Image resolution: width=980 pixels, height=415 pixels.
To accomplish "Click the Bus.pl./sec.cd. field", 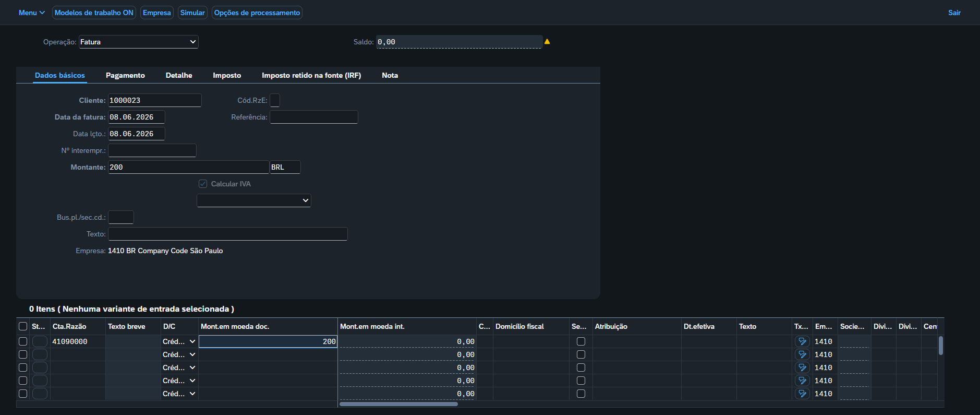I will tap(121, 217).
